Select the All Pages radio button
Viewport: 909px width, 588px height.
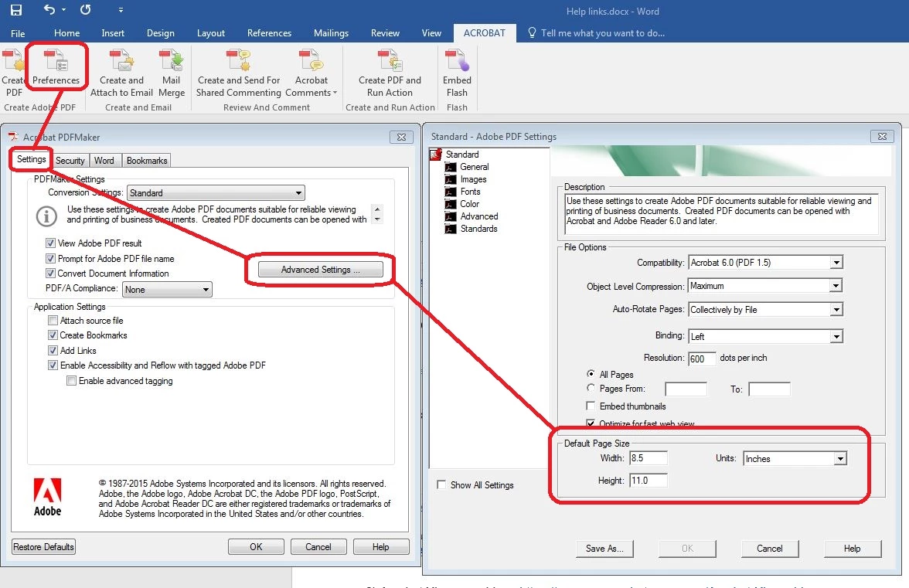click(591, 374)
